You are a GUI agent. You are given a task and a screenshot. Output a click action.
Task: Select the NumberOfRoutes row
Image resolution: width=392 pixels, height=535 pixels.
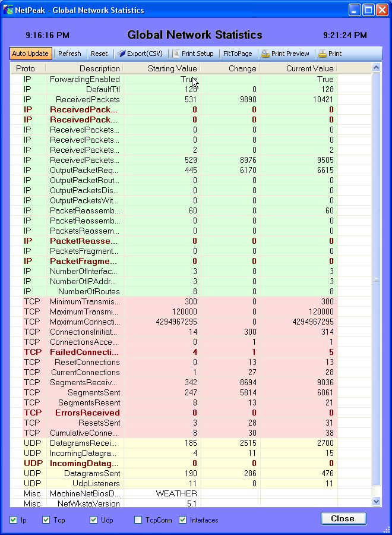point(174,291)
